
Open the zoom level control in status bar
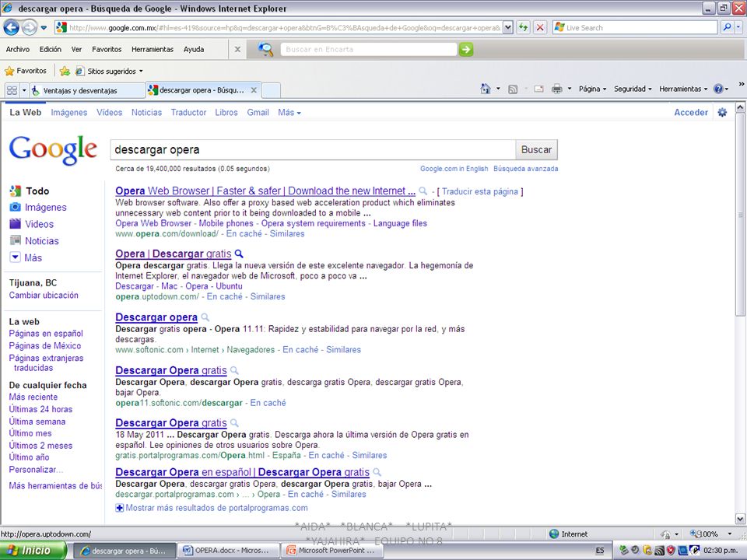point(710,534)
